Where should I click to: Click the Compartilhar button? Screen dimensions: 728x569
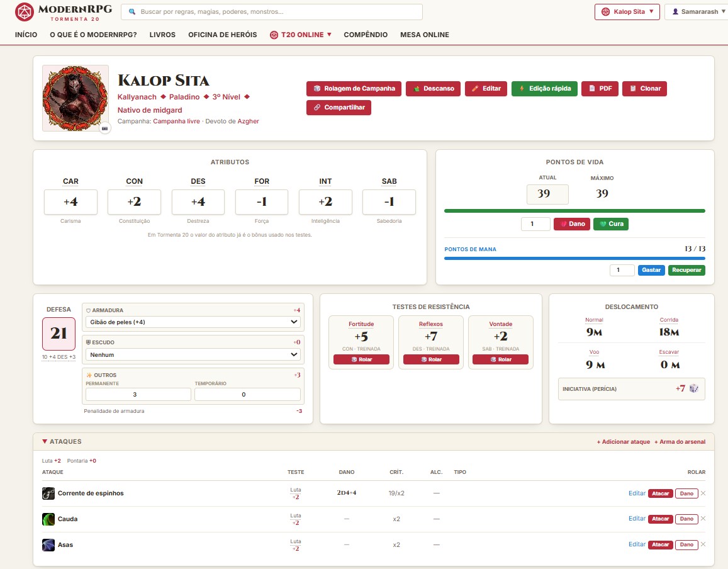point(339,107)
